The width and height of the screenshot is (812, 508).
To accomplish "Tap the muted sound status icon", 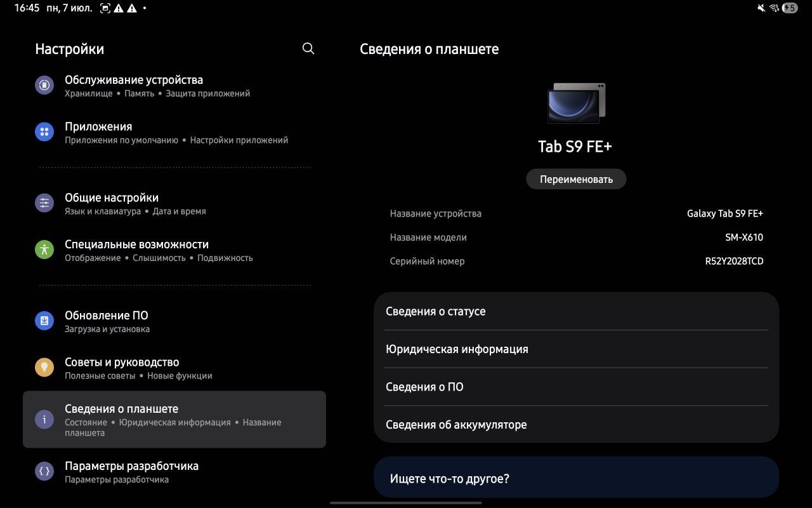I will coord(761,8).
